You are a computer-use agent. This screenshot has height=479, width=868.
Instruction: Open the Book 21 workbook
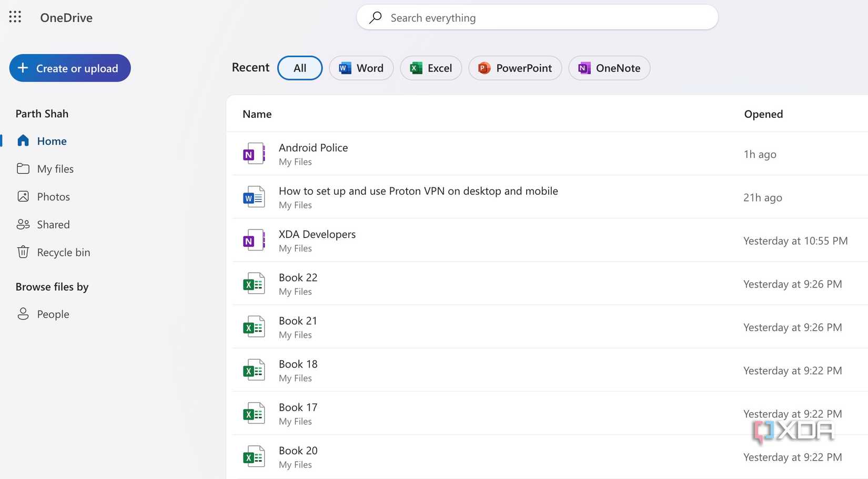(x=298, y=321)
